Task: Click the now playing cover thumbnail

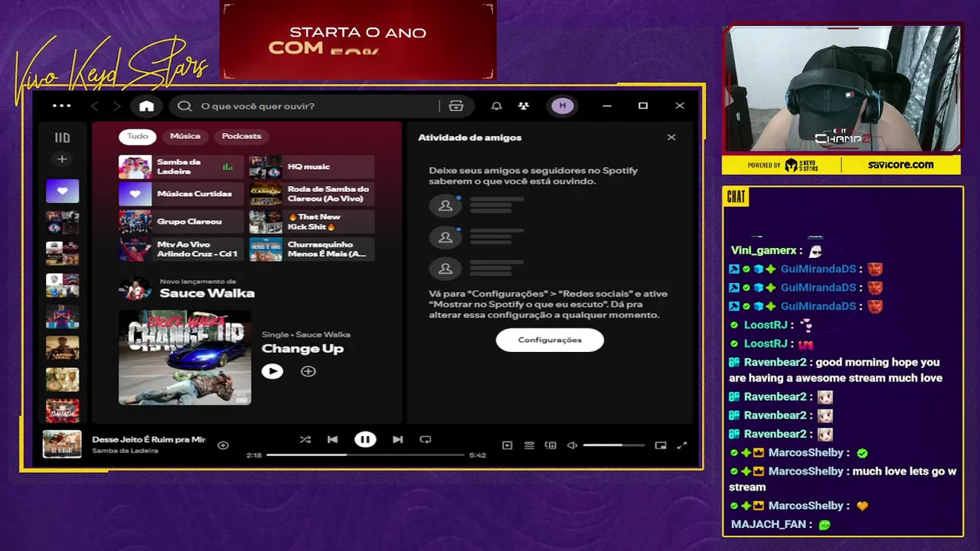Action: tap(62, 445)
